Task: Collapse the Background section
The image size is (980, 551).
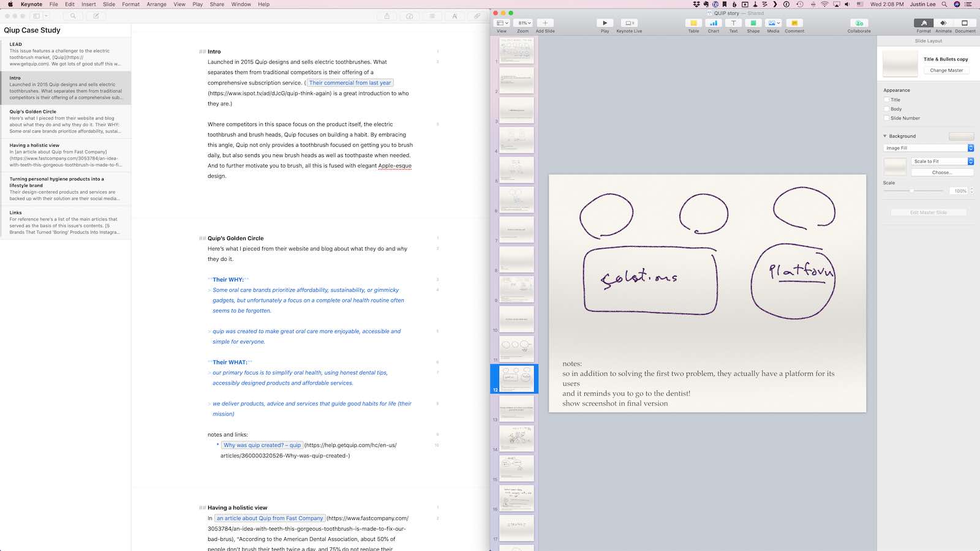Action: 885,136
